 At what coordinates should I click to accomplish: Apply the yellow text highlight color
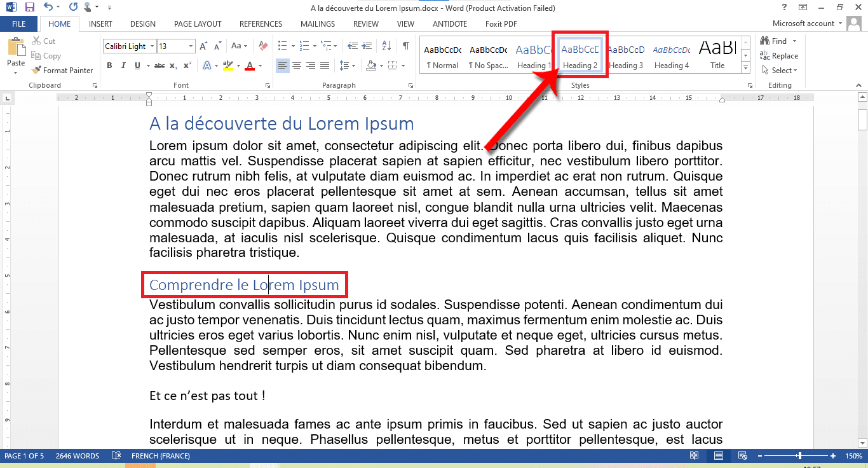[229, 65]
